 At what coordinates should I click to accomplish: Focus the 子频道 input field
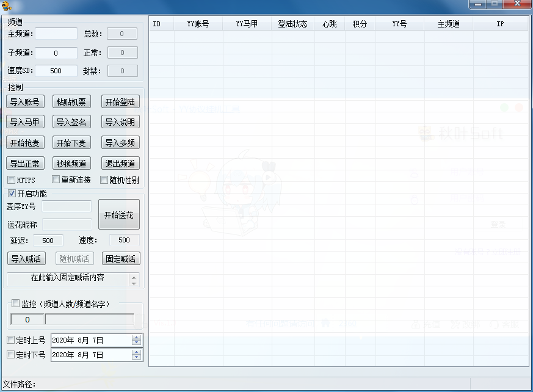tap(56, 53)
